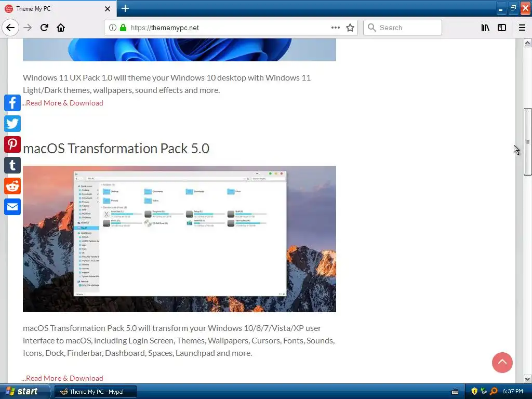Click the orange magnifier tray icon
532x399 pixels.
pos(494,392)
